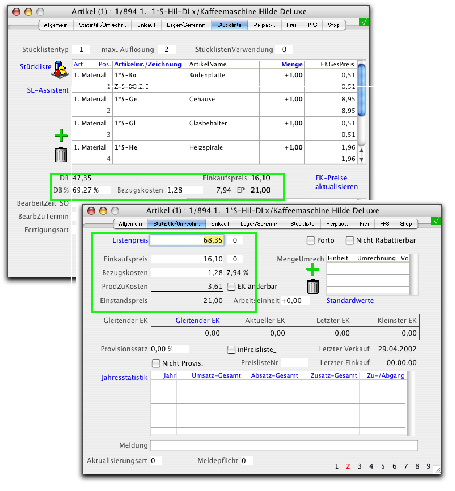Image resolution: width=455 pixels, height=491 pixels.
Task: Click the ProdZuKosten value field
Action: coord(187,286)
